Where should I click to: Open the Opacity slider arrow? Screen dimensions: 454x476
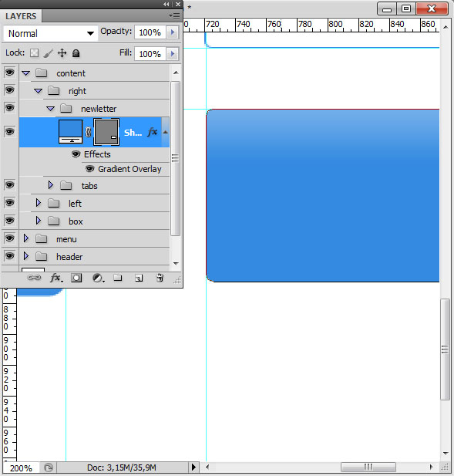pyautogui.click(x=173, y=32)
